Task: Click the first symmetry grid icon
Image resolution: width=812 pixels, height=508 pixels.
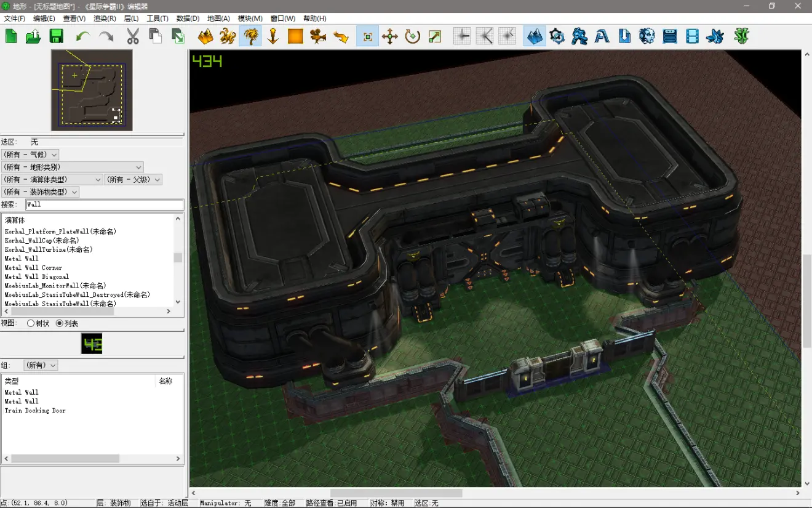Action: [461, 36]
